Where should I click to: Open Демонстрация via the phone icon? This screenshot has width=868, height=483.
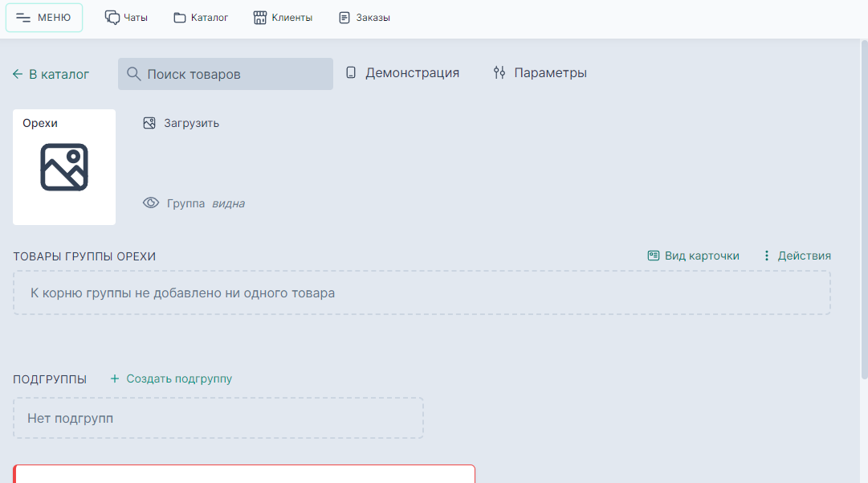coord(351,72)
